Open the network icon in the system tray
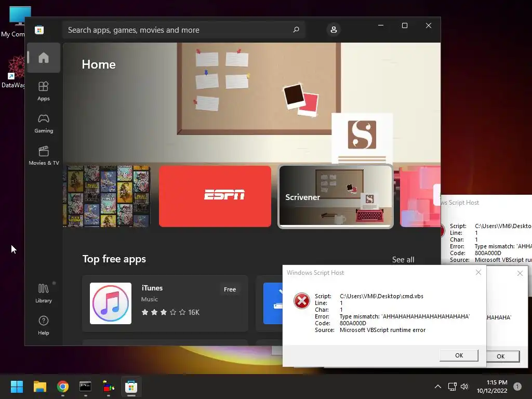The image size is (532, 399). click(452, 387)
